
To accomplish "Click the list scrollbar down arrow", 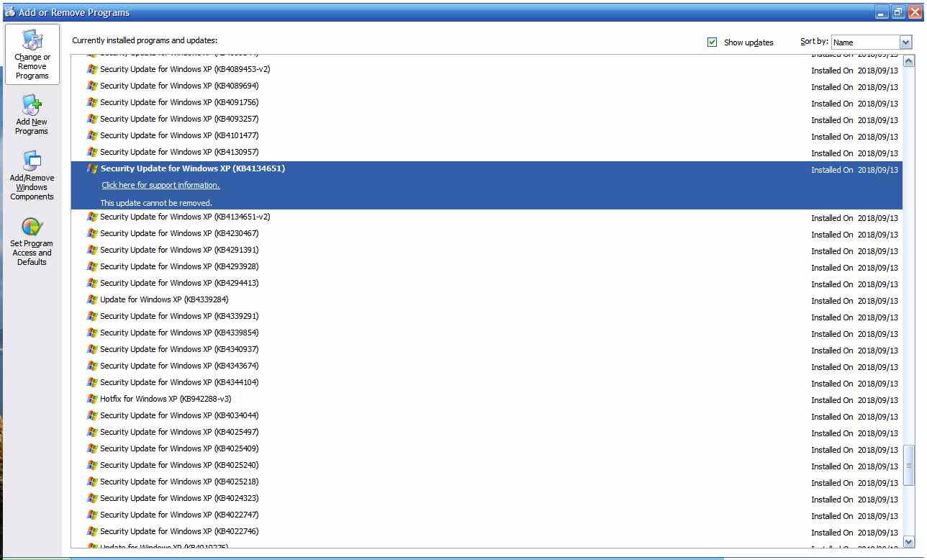I will 908,541.
